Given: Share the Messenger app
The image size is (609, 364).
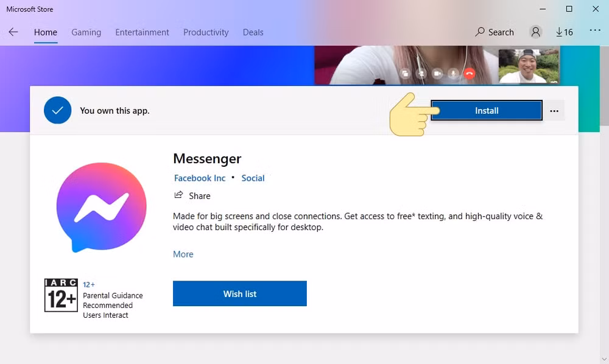Looking at the screenshot, I should point(192,195).
